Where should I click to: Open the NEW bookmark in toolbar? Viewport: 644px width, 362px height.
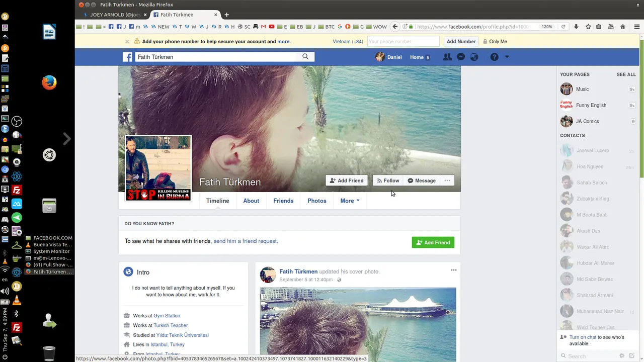coord(160,27)
